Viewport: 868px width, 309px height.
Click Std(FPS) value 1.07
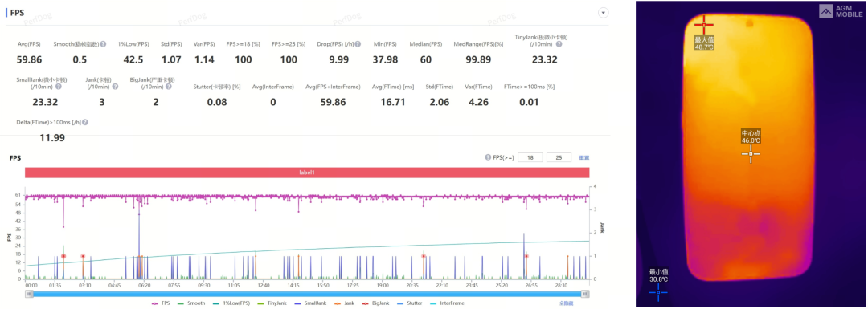[172, 59]
